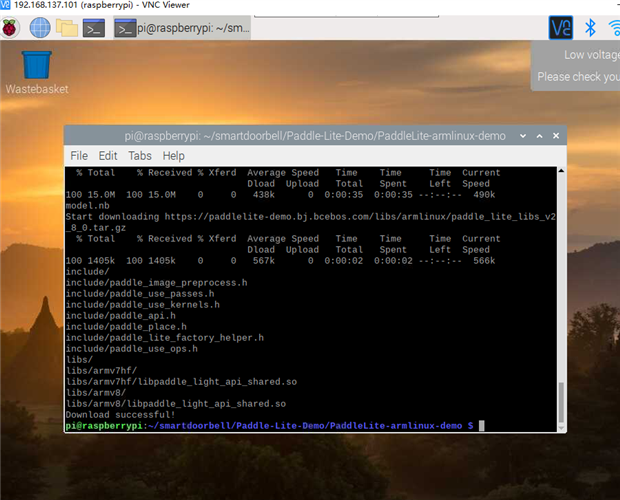Screen dimensions: 620x500
Task: Click 'libs/armv8/libpaddle_light_api_shared.so' line
Action: point(176,404)
